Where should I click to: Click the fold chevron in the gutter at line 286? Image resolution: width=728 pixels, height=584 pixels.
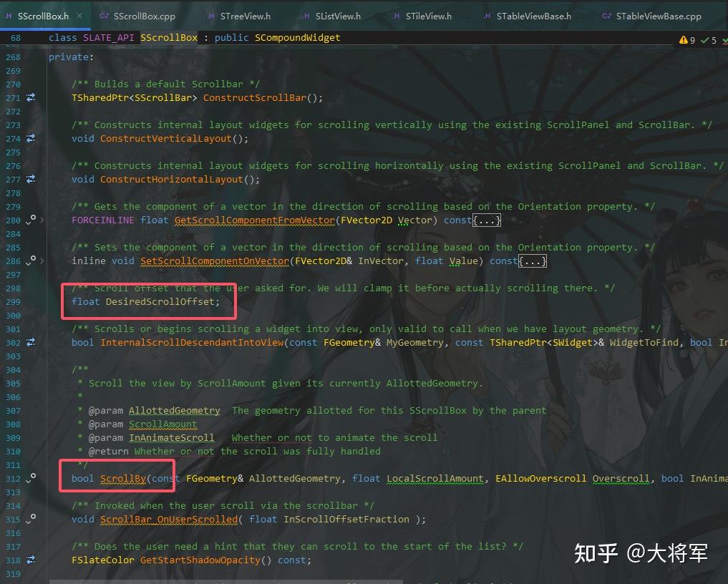(x=41, y=261)
